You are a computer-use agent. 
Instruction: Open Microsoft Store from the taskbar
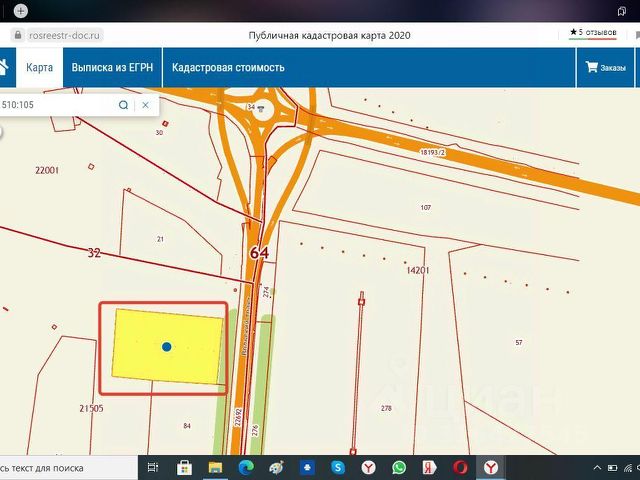(x=184, y=467)
